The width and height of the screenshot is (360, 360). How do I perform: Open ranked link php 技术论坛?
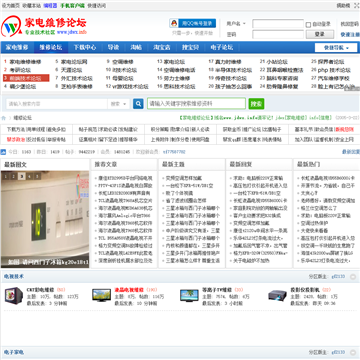[x=334, y=70]
